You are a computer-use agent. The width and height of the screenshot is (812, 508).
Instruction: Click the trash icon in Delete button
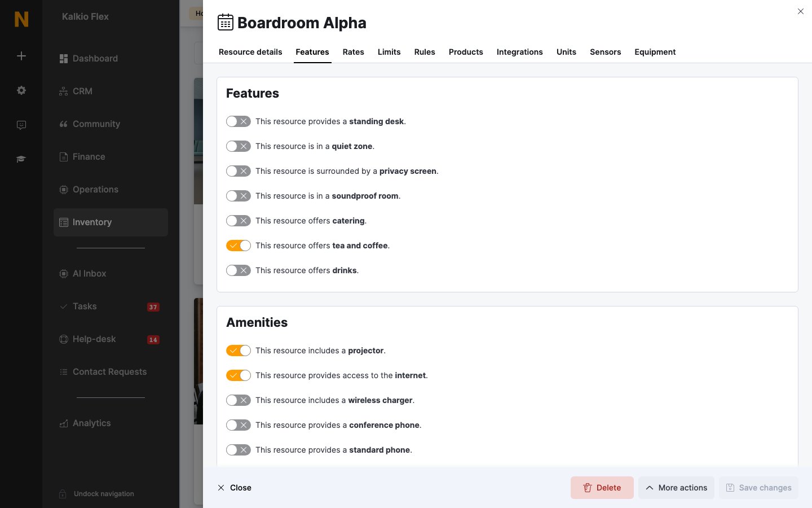(588, 488)
